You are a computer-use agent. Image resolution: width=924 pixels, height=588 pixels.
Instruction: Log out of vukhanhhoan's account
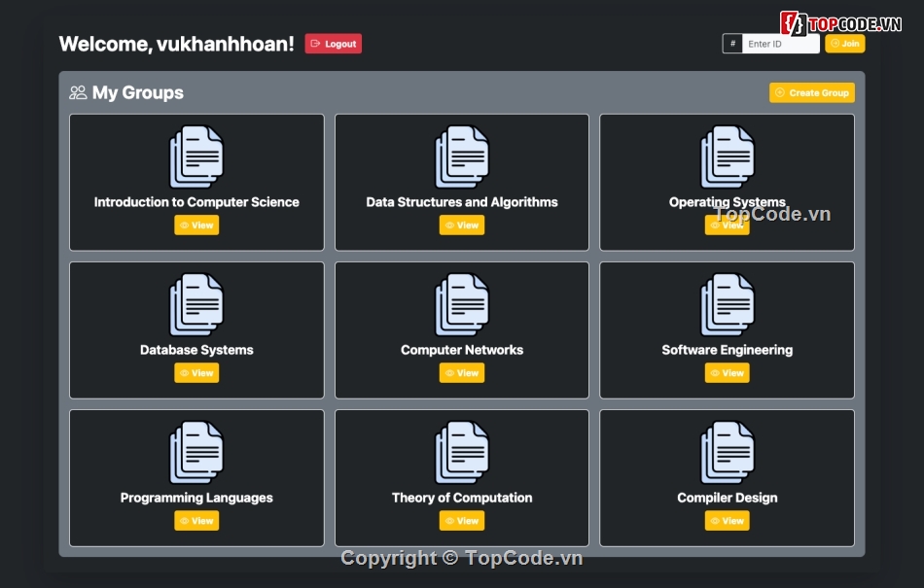pyautogui.click(x=334, y=43)
